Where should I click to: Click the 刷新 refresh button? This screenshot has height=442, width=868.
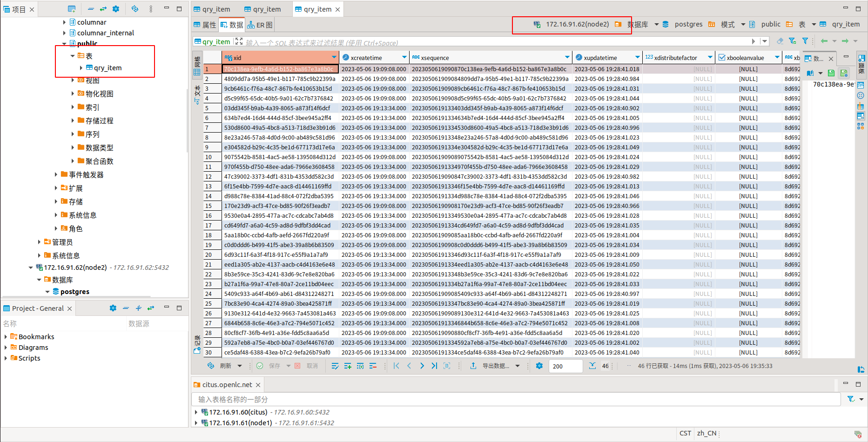(x=220, y=366)
